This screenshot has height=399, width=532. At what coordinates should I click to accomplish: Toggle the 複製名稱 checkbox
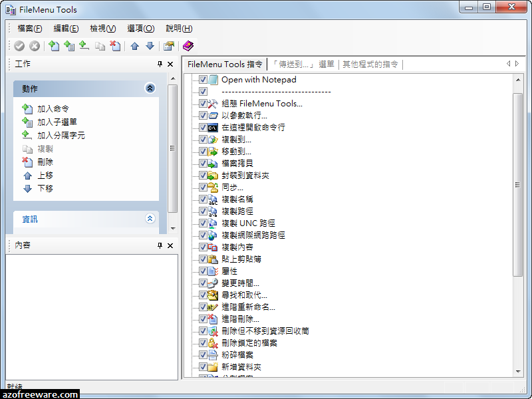pyautogui.click(x=203, y=199)
